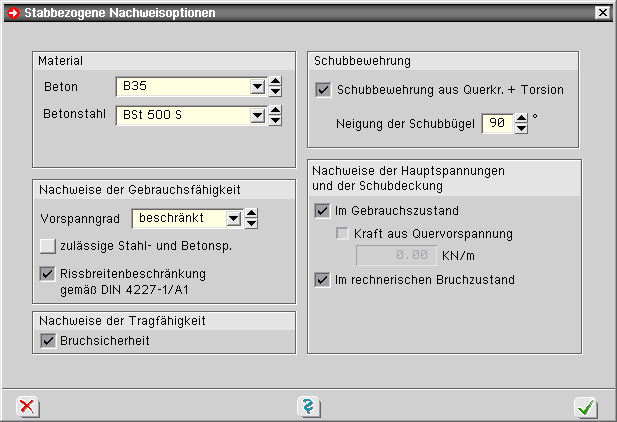Enable zulässige Stahl- und Betonsp. checkbox
The height and width of the screenshot is (422, 617).
tap(47, 245)
